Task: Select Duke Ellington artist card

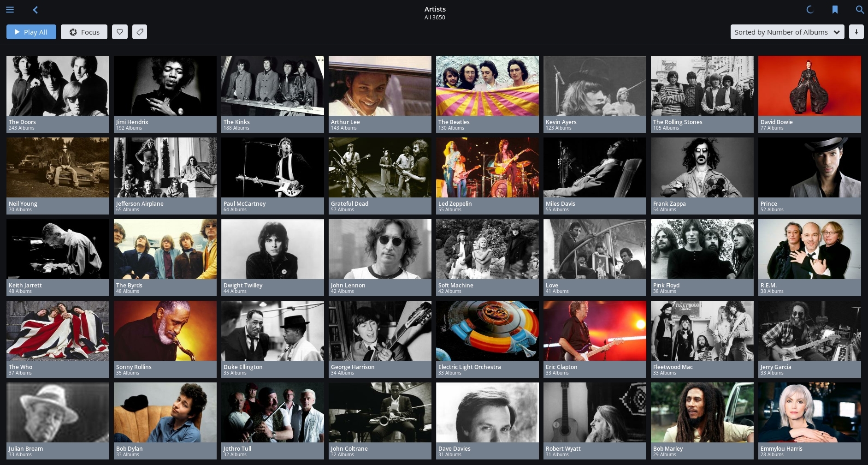Action: pyautogui.click(x=272, y=339)
